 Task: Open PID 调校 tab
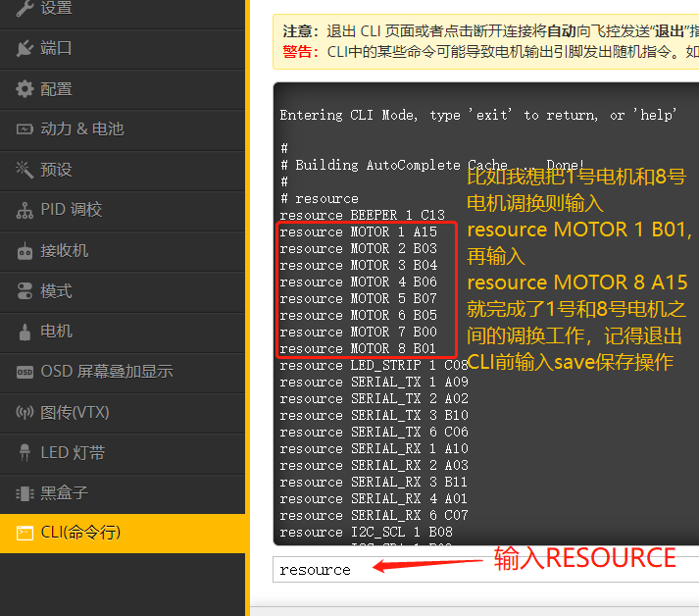coord(123,212)
